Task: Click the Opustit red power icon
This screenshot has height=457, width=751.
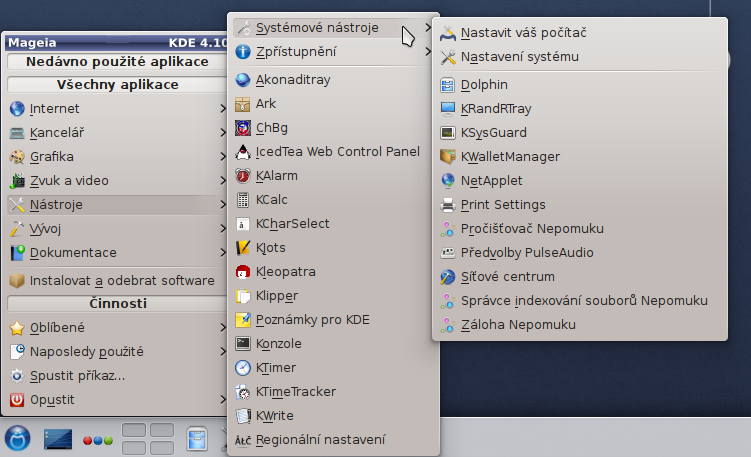Action: (x=17, y=400)
